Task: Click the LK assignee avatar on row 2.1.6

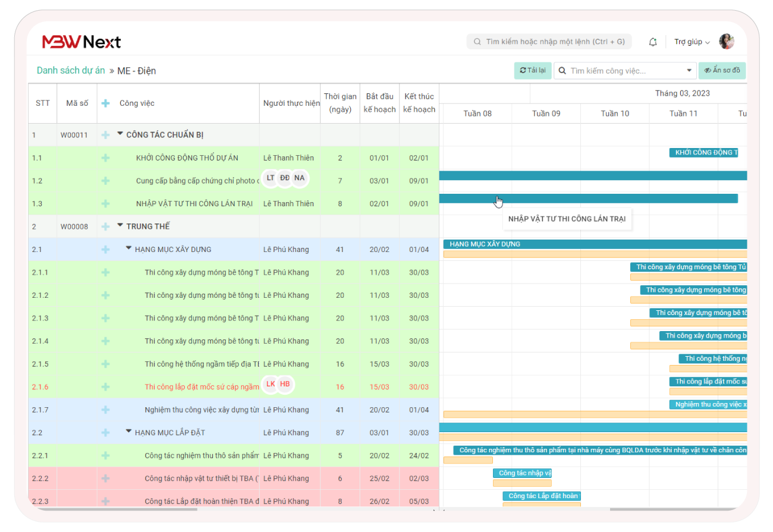Action: click(271, 385)
